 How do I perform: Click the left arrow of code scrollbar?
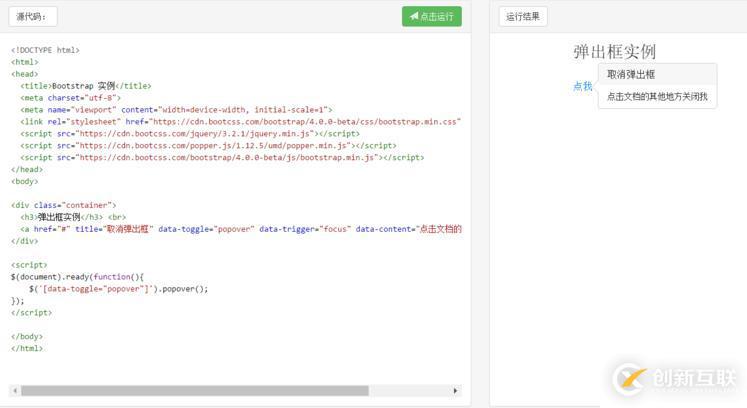[x=15, y=391]
